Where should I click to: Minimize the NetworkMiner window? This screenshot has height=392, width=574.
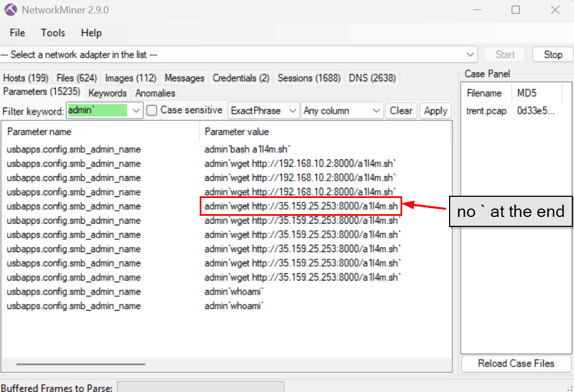(477, 10)
